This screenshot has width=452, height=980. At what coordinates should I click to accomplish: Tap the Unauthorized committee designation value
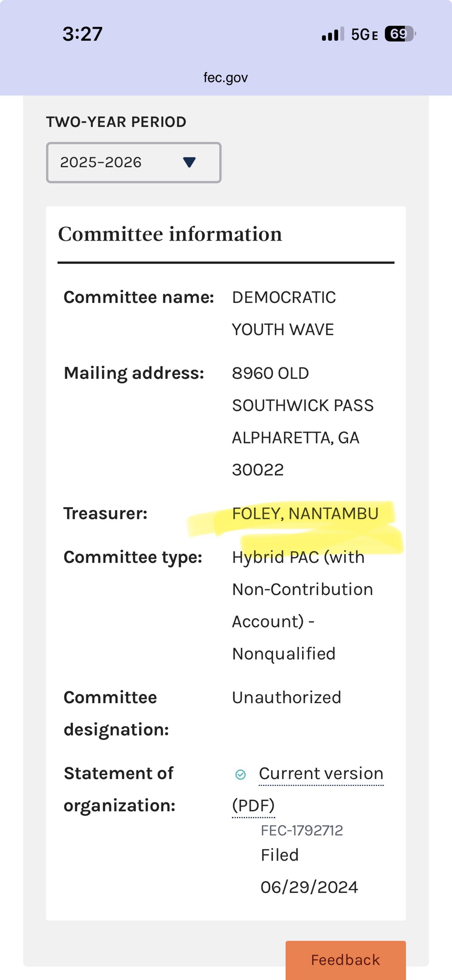coord(286,697)
